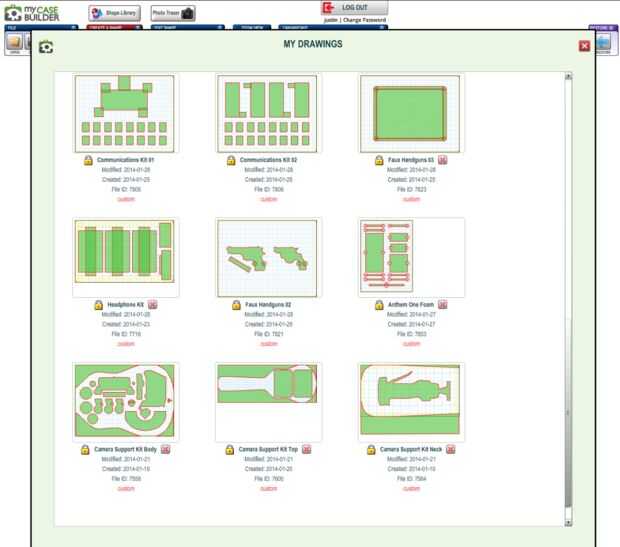Click the Faux Handguns 02 title text

(268, 305)
